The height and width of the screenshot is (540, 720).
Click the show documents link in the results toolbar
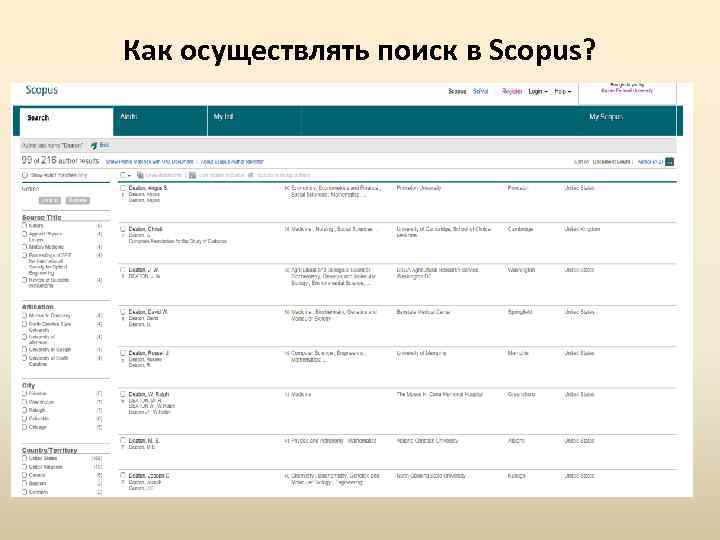(163, 175)
